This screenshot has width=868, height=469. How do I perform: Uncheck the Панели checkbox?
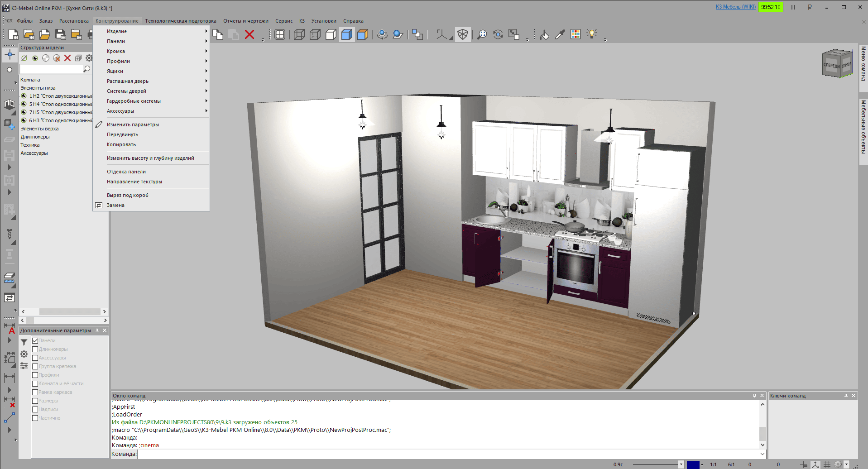(35, 340)
